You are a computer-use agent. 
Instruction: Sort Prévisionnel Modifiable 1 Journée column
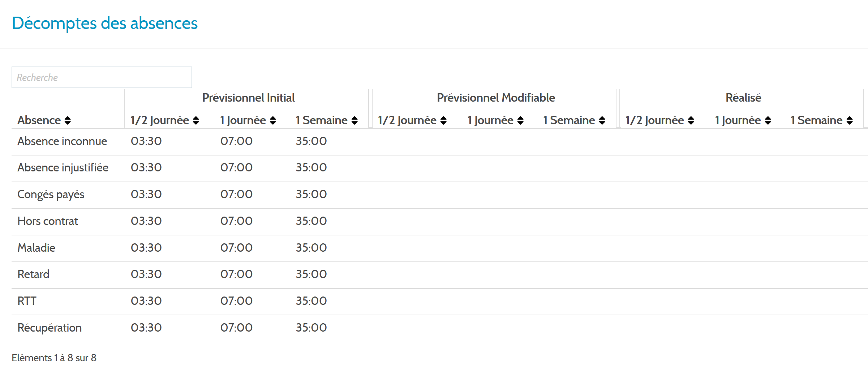pyautogui.click(x=520, y=120)
